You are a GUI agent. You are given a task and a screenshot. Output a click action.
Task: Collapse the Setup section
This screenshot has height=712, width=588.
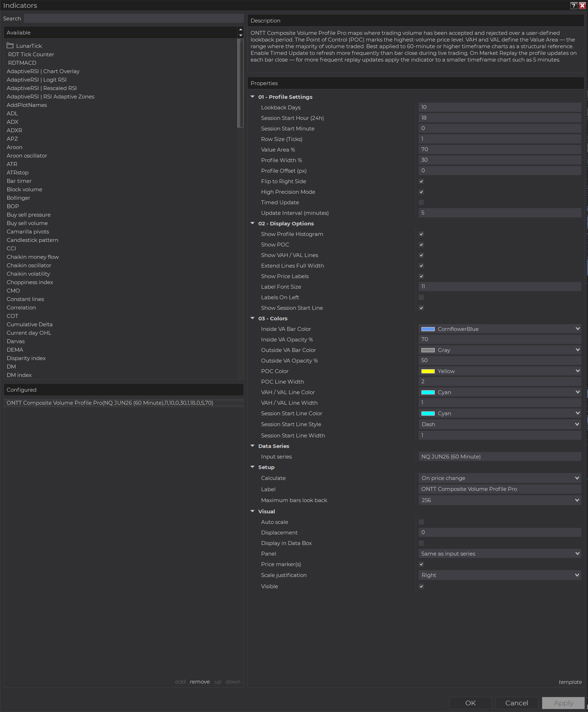tap(252, 467)
